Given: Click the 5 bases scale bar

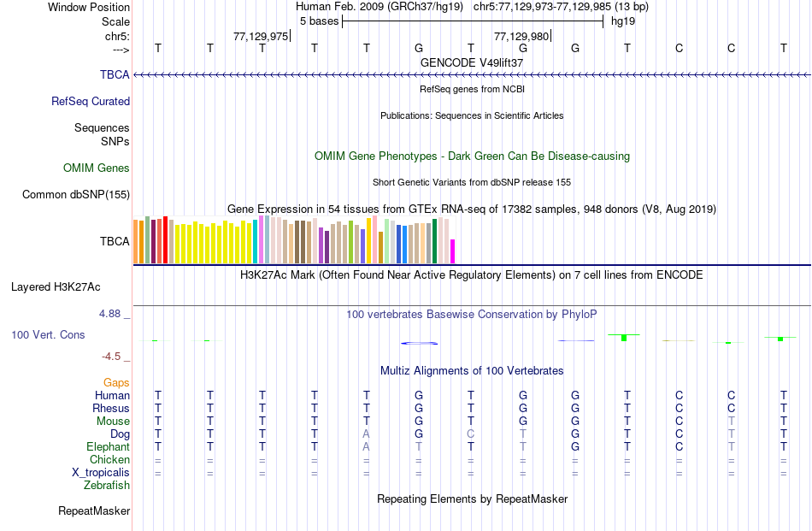Looking at the screenshot, I should tap(473, 21).
